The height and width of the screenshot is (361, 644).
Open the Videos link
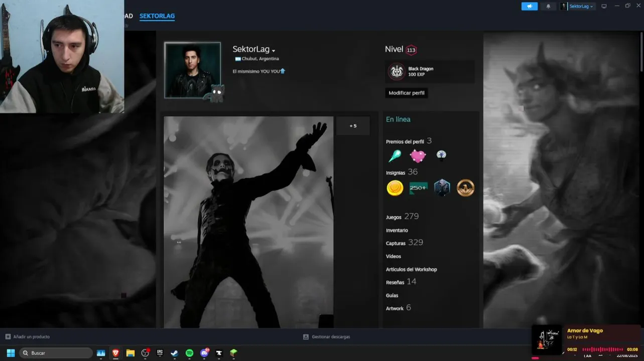[394, 256]
